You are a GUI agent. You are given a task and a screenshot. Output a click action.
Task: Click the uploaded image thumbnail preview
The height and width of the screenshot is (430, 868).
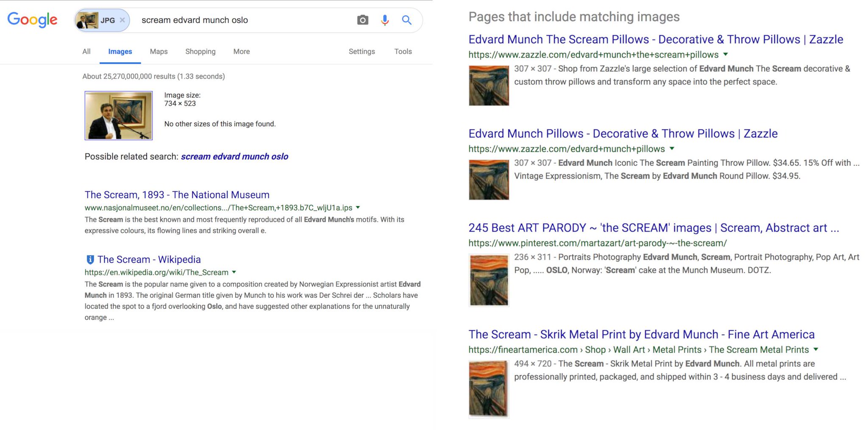[x=119, y=115]
